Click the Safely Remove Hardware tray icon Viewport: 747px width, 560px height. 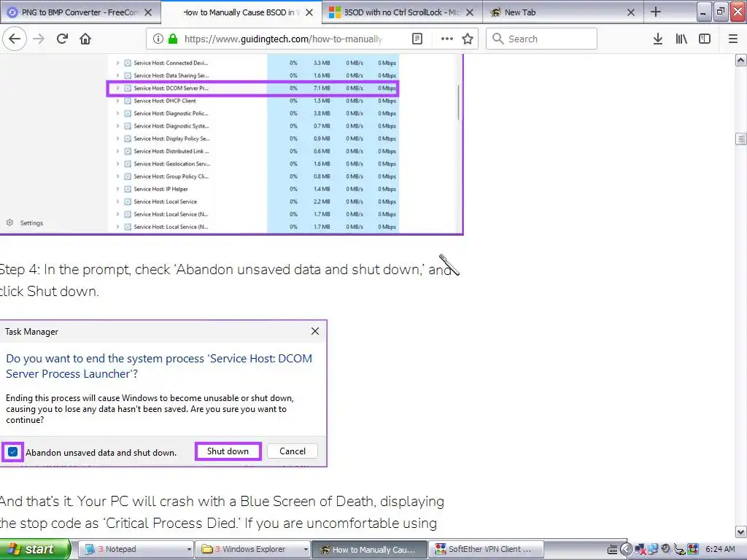pyautogui.click(x=679, y=550)
